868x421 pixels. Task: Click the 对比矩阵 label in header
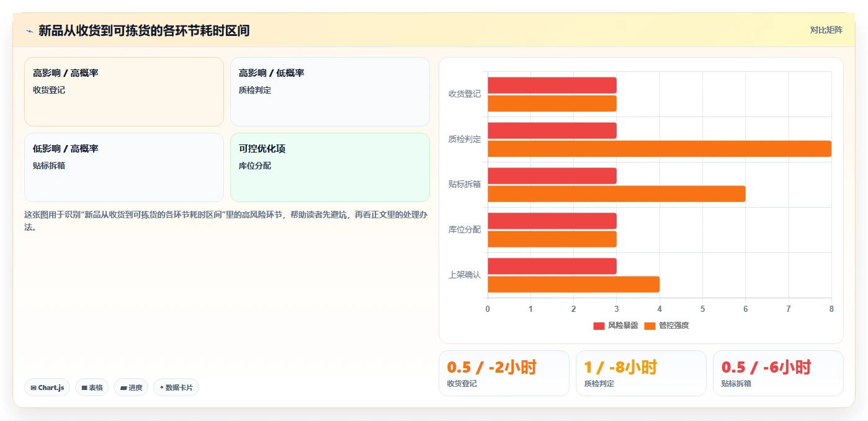click(826, 30)
